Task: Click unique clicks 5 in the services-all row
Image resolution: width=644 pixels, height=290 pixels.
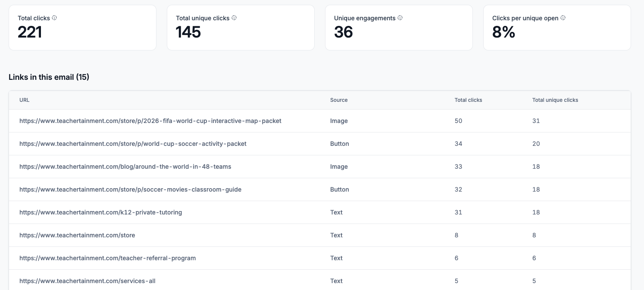Action: pos(534,281)
